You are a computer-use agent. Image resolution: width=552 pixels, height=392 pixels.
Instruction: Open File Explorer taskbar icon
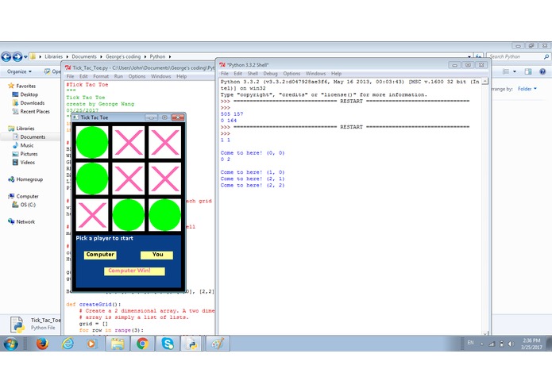118,344
